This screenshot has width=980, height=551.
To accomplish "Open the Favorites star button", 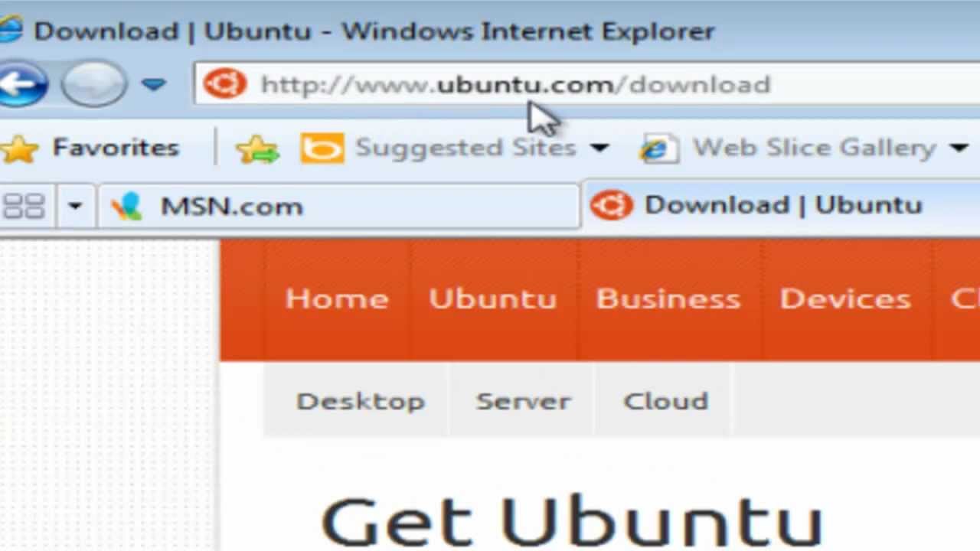I will point(90,147).
